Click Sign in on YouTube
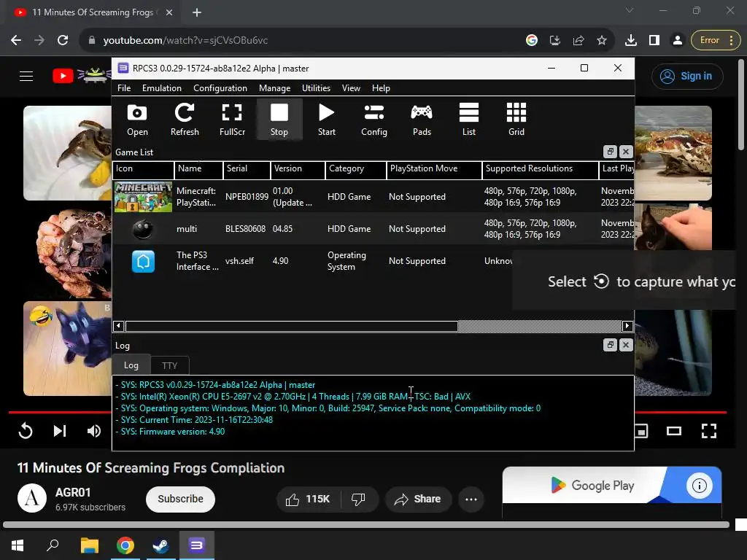 [x=687, y=76]
